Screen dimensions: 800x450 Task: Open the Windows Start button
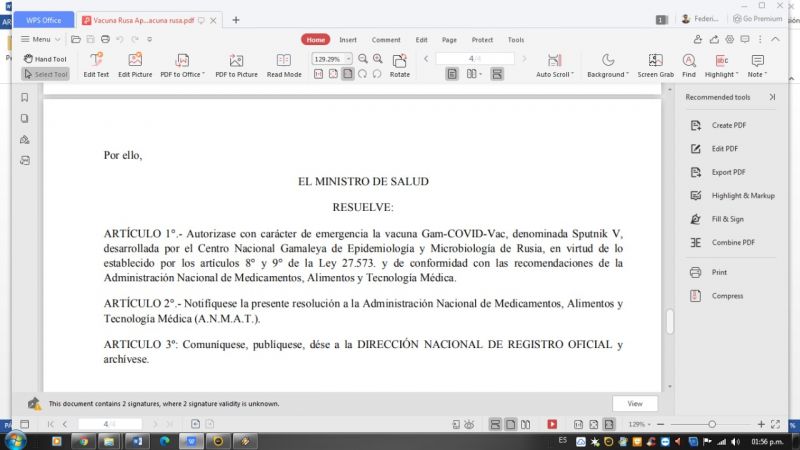coord(16,441)
